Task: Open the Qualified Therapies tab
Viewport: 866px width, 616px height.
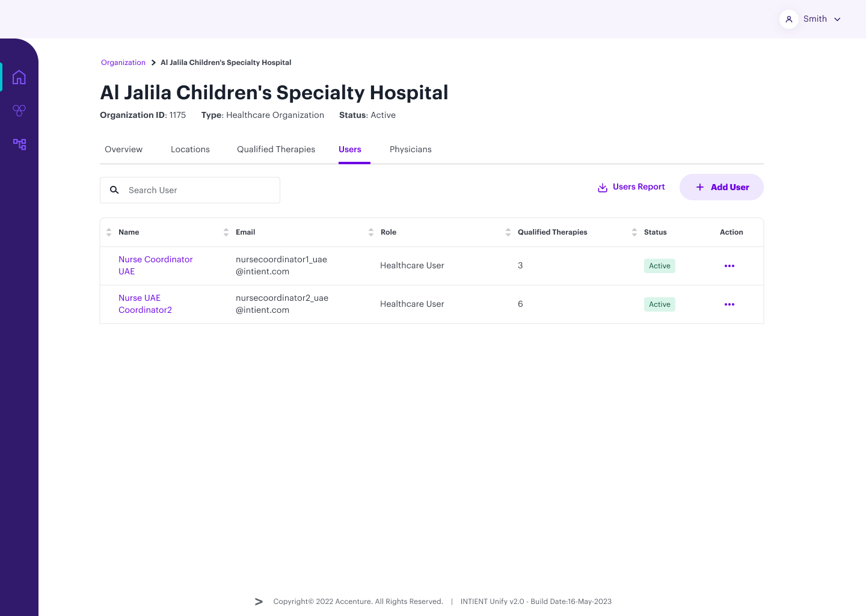Action: click(x=275, y=150)
